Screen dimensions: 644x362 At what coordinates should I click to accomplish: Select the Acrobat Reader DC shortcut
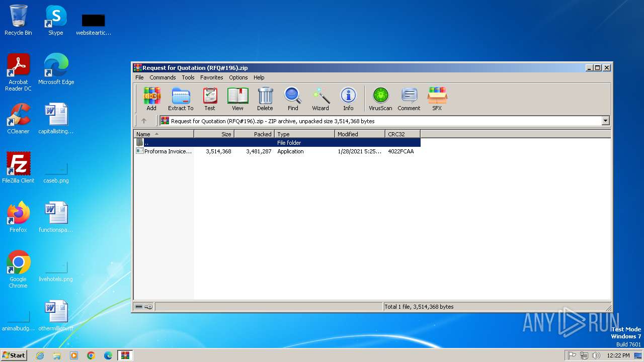[x=18, y=72]
